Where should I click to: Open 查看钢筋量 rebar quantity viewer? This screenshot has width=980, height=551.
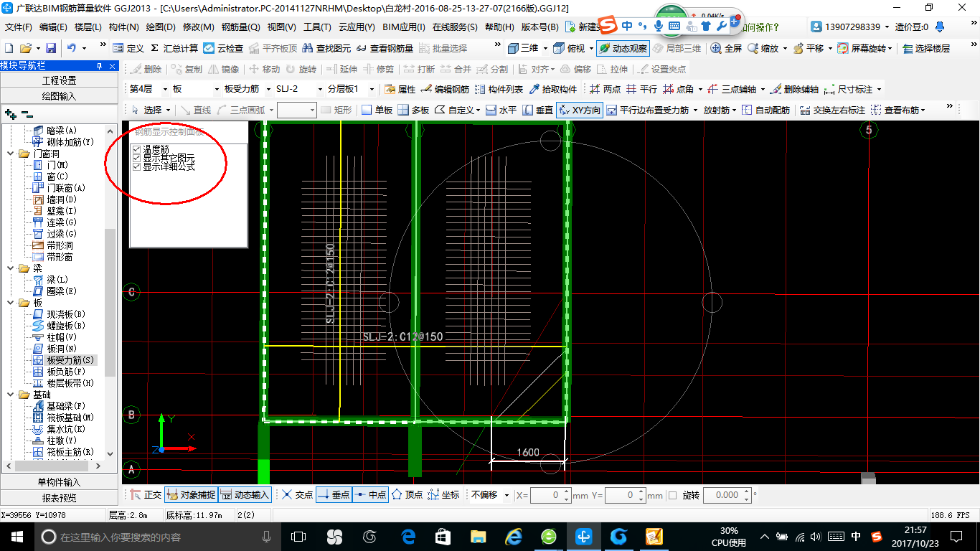385,48
